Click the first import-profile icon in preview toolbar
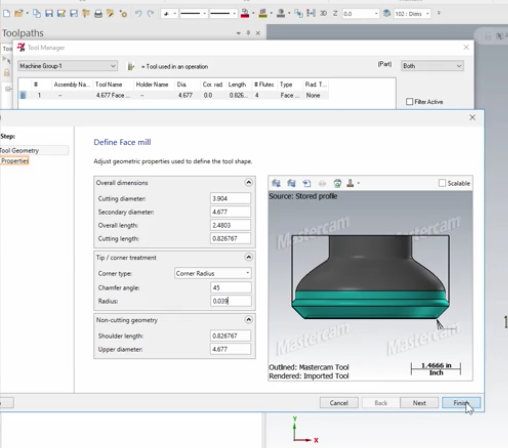Viewport: 508px width, 448px height. 276,183
